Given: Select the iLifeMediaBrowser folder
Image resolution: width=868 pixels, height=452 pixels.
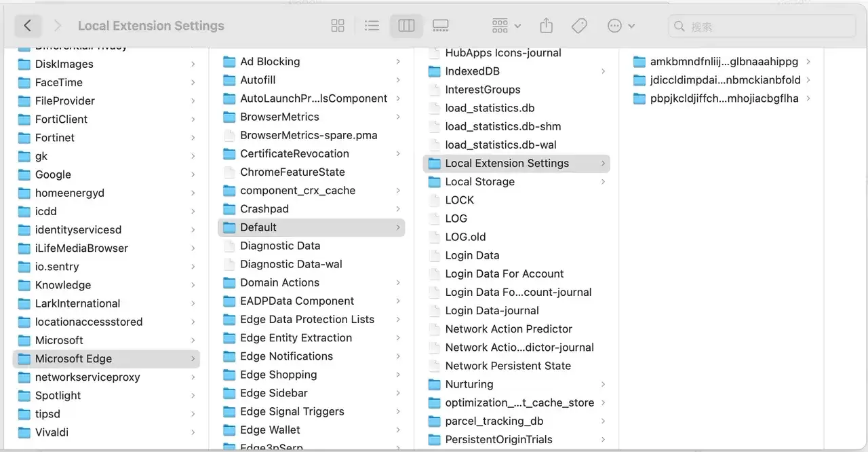Looking at the screenshot, I should coord(106,248).
